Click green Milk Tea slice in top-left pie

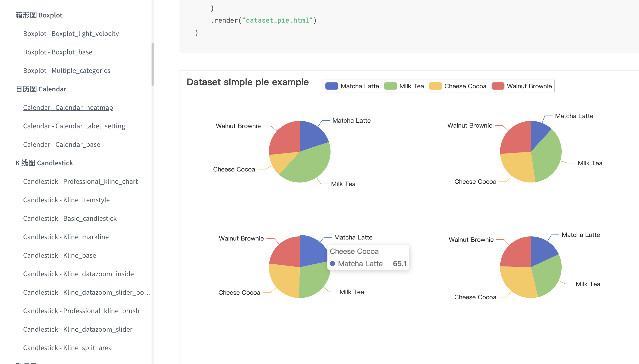308,164
